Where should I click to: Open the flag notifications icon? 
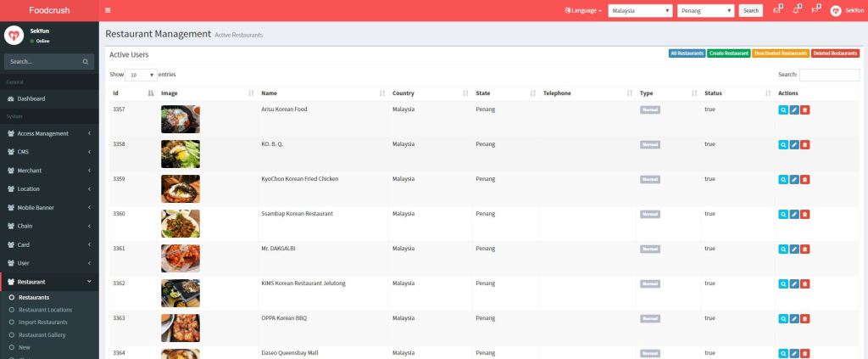click(x=815, y=10)
